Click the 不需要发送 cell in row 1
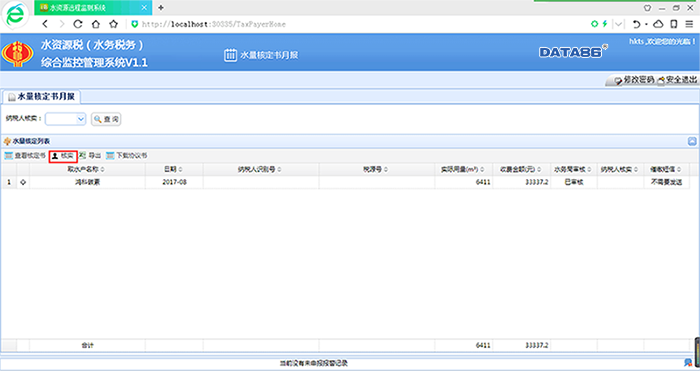700x371 pixels. click(x=667, y=182)
